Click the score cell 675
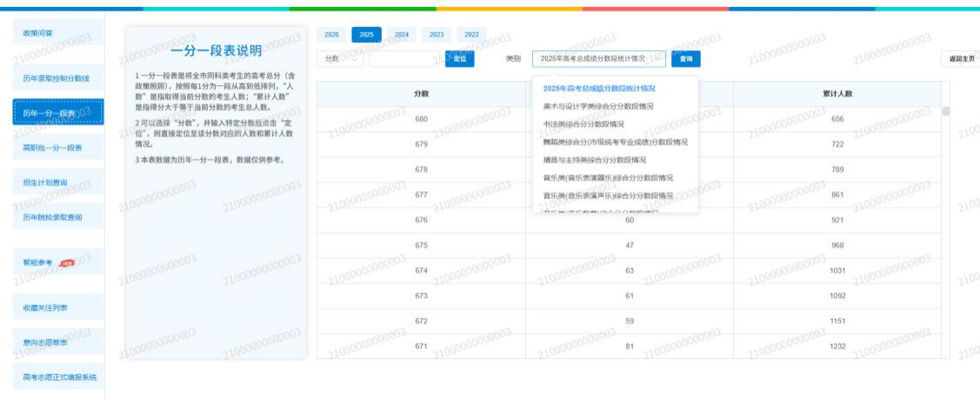Viewport: 980px width, 400px height. pos(421,245)
